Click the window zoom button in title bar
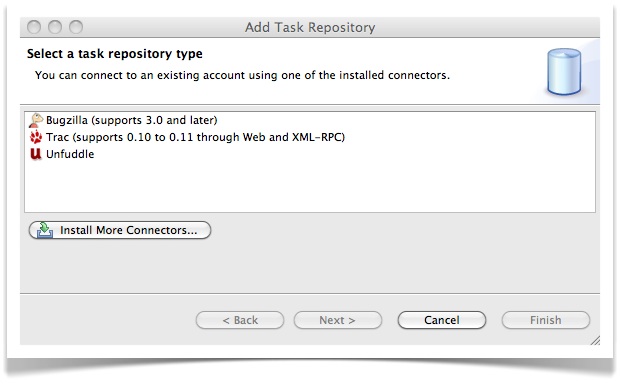 point(76,27)
